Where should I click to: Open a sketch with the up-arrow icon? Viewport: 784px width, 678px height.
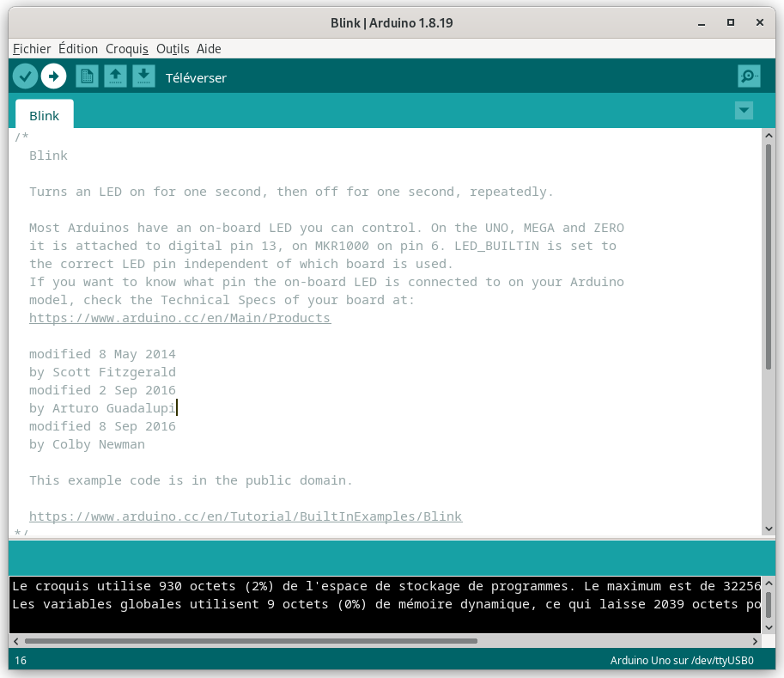[x=115, y=76]
